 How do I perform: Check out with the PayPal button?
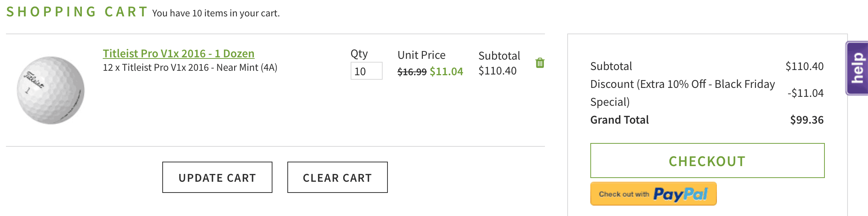[654, 194]
